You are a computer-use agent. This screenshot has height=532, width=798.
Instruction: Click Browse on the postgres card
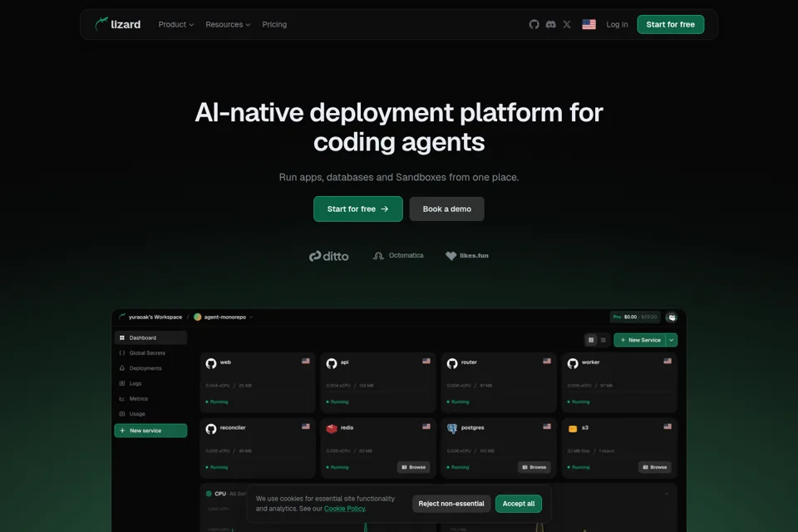tap(534, 467)
